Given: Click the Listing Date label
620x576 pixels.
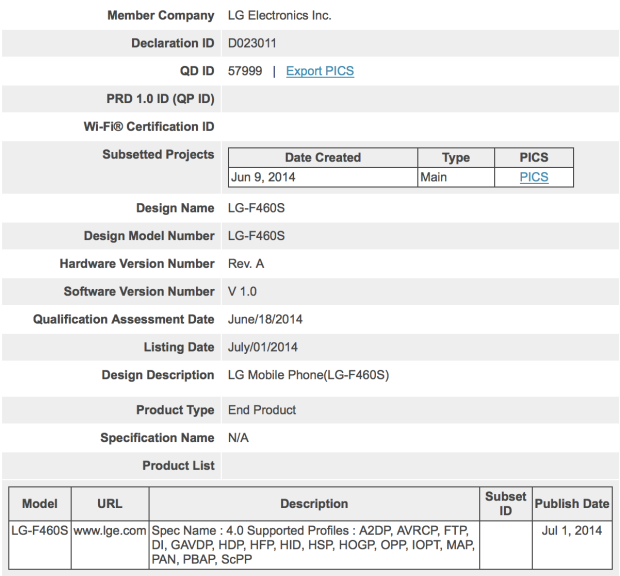Looking at the screenshot, I should tap(179, 347).
